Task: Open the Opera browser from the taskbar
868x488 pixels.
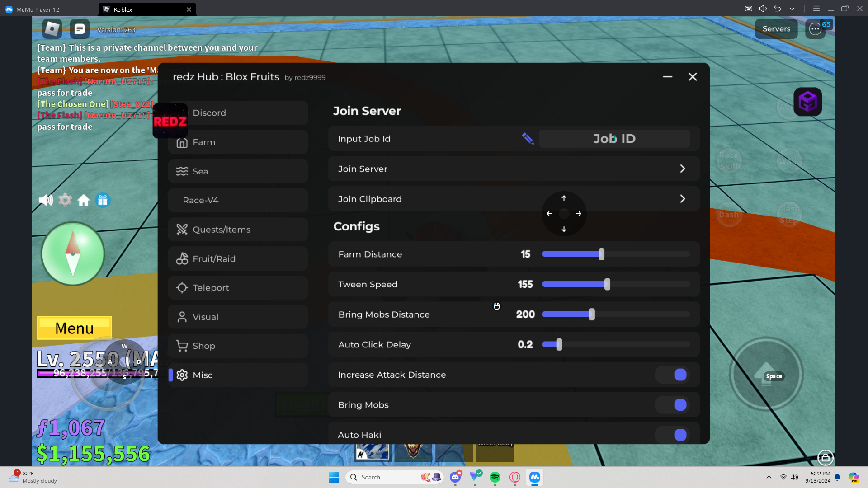Action: click(x=515, y=477)
